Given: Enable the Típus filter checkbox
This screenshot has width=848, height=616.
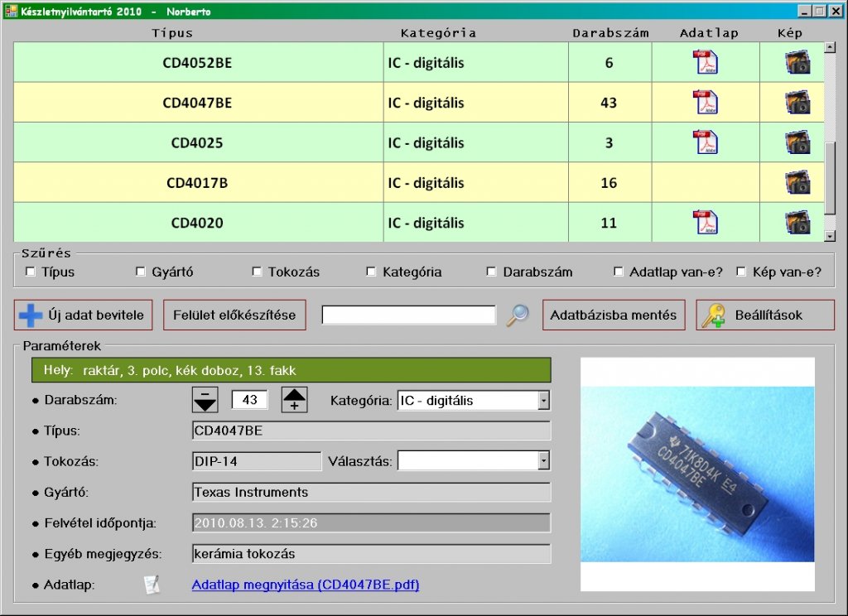Looking at the screenshot, I should click(31, 272).
